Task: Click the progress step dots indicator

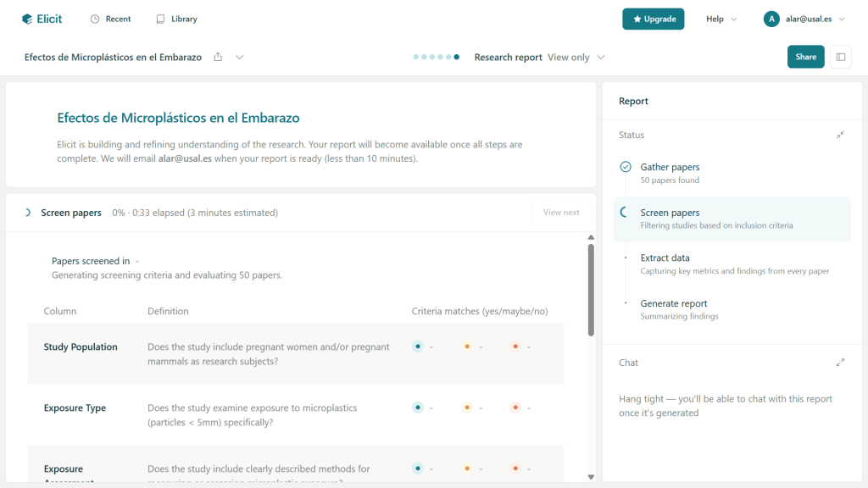Action: tap(437, 57)
